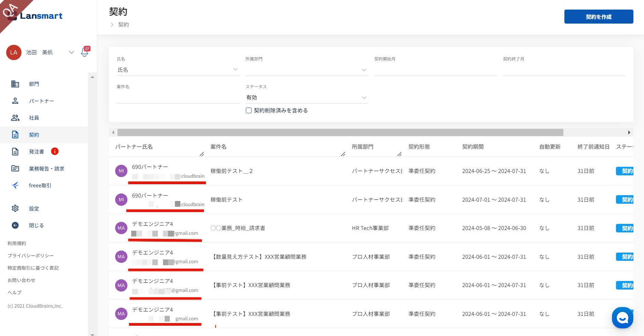This screenshot has width=644, height=336.
Task: Click the 契約 document icon in sidebar
Action: [x=15, y=135]
